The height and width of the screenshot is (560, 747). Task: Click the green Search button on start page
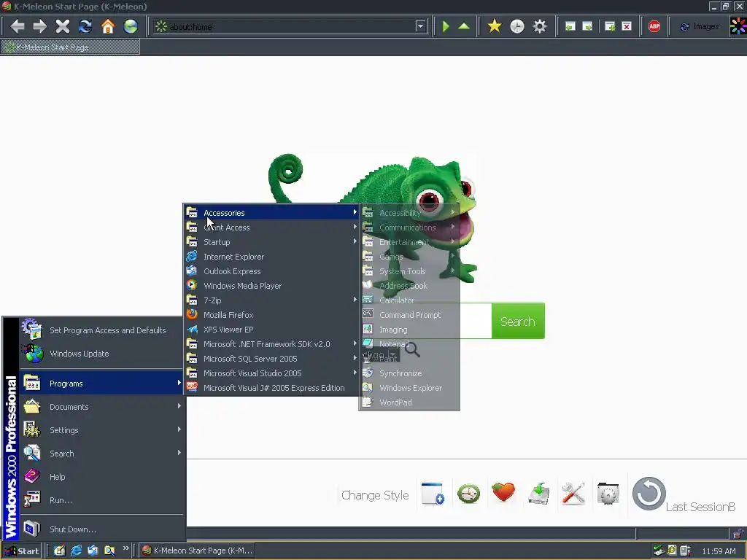click(x=518, y=322)
